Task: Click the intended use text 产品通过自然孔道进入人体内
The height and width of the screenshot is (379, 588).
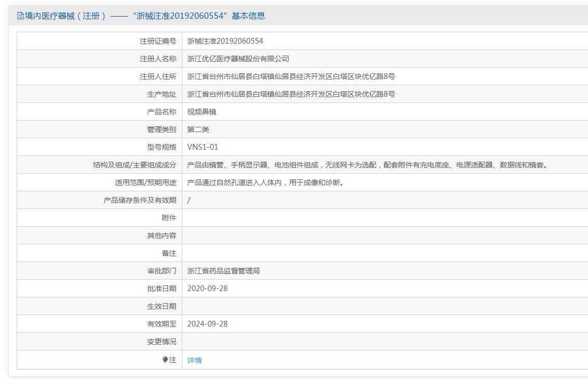Action: click(x=266, y=182)
